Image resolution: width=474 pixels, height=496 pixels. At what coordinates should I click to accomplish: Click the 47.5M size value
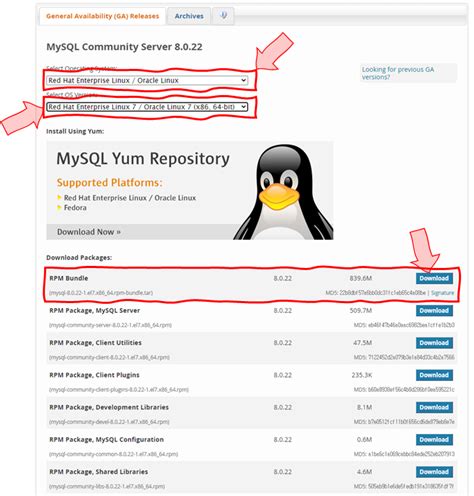[362, 343]
